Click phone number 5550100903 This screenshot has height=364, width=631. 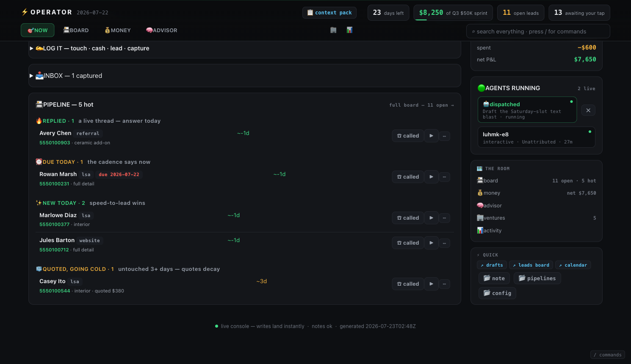(x=55, y=143)
